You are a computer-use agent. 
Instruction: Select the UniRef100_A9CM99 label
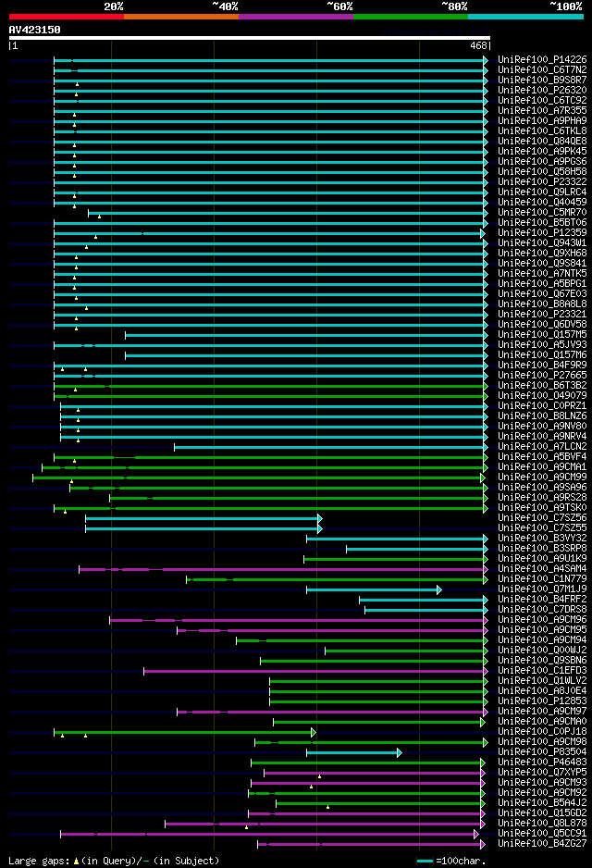(542, 477)
